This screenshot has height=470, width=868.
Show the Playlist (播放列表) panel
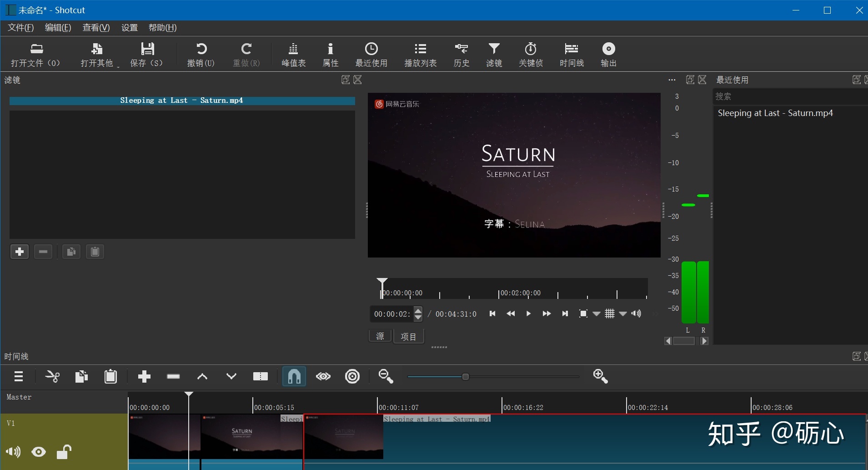tap(421, 55)
